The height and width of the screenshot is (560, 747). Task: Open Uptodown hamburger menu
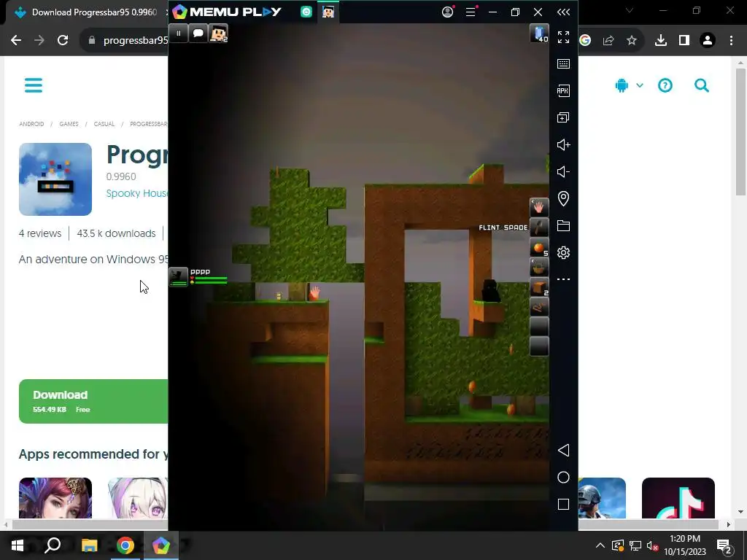(x=34, y=86)
